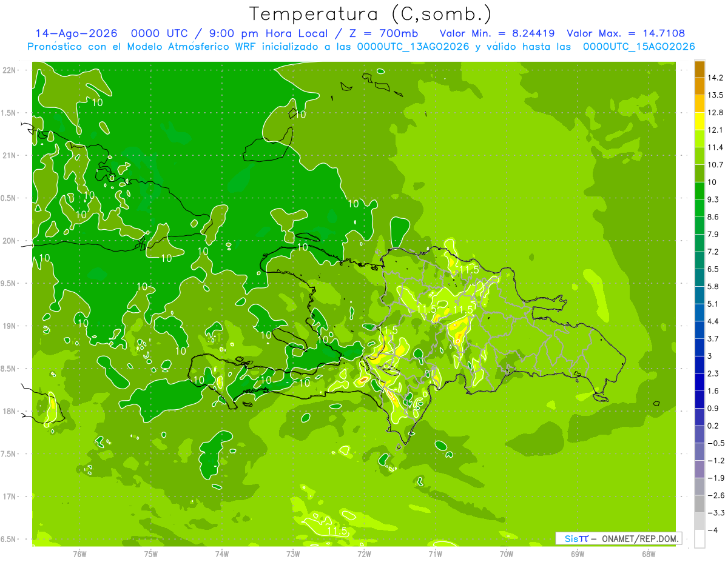
Task: Click the white colorbar swatch below -4
Action: pyautogui.click(x=699, y=539)
